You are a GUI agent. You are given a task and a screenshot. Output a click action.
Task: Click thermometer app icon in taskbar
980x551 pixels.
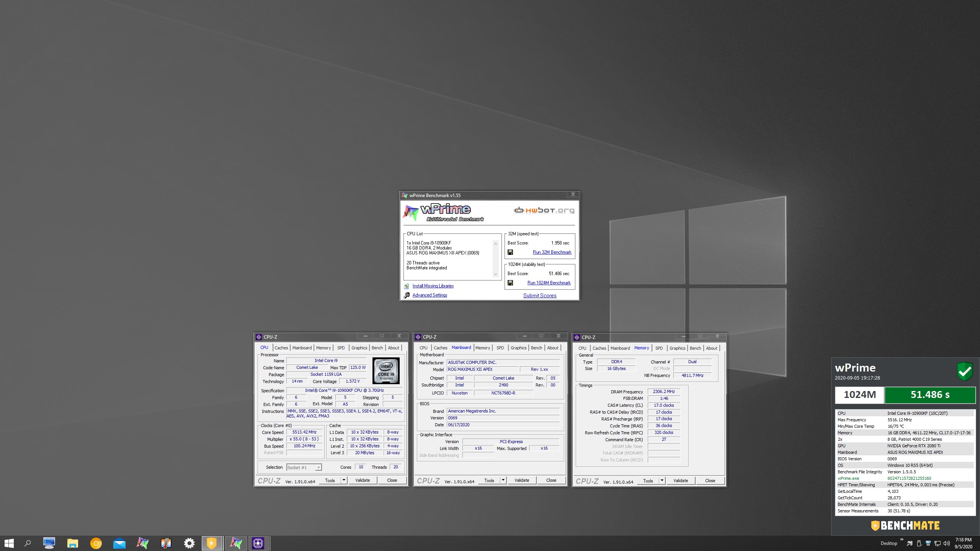click(166, 543)
